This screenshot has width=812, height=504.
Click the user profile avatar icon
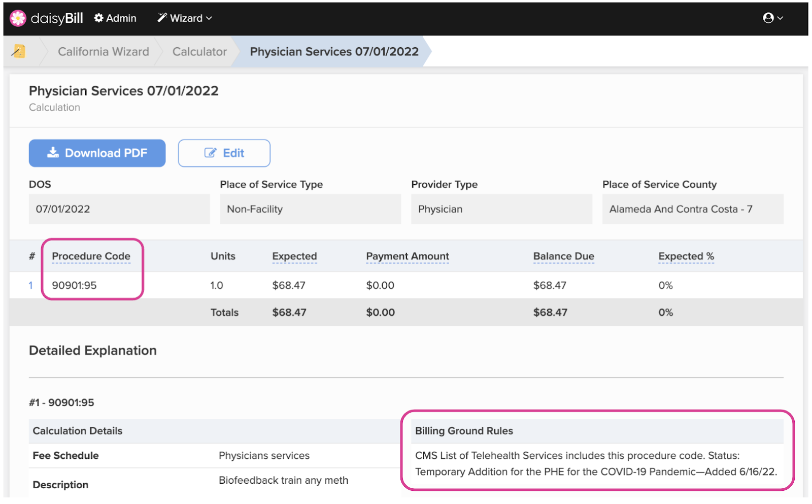coord(768,18)
